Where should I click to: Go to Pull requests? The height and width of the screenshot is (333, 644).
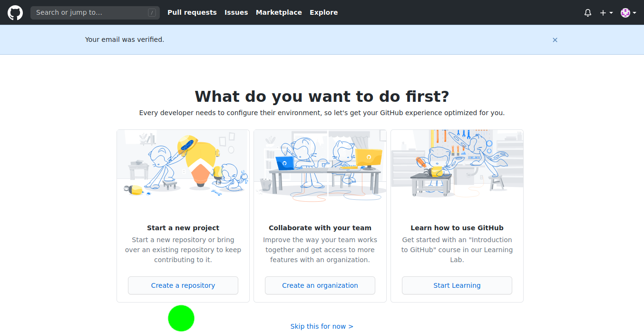coord(192,13)
